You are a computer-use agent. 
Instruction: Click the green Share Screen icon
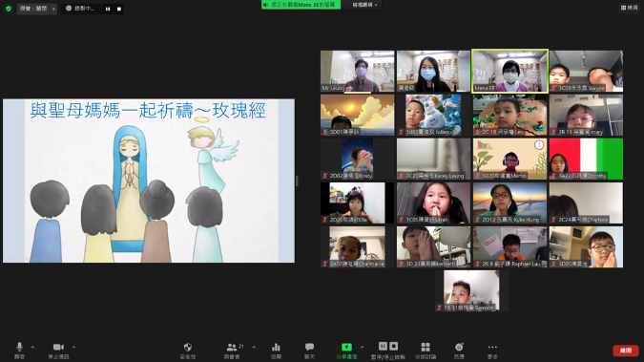click(346, 351)
